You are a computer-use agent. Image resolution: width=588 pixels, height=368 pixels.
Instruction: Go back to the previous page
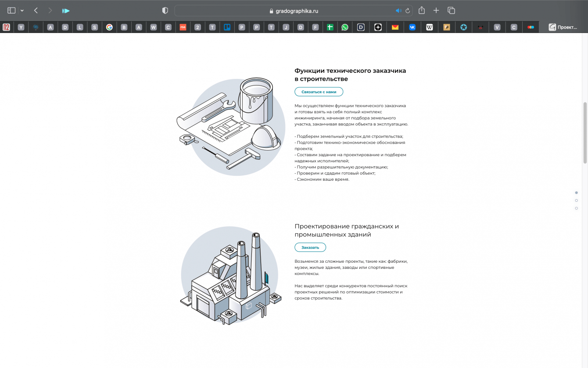click(x=36, y=11)
